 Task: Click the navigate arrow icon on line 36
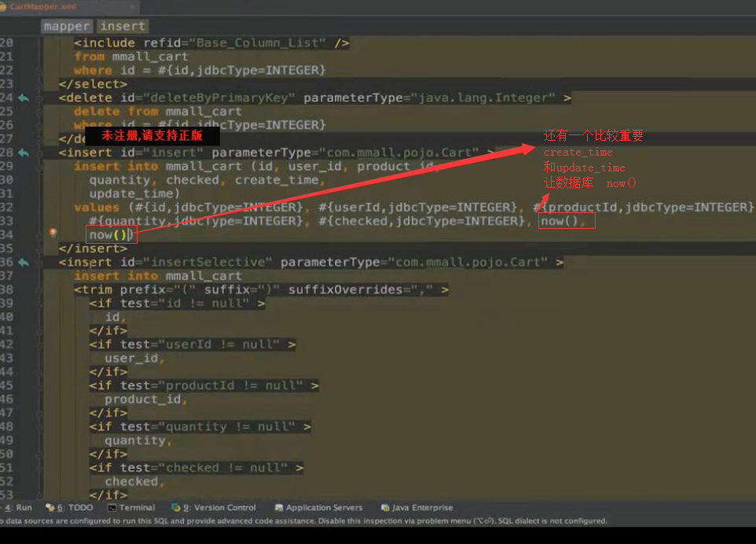[x=23, y=263]
